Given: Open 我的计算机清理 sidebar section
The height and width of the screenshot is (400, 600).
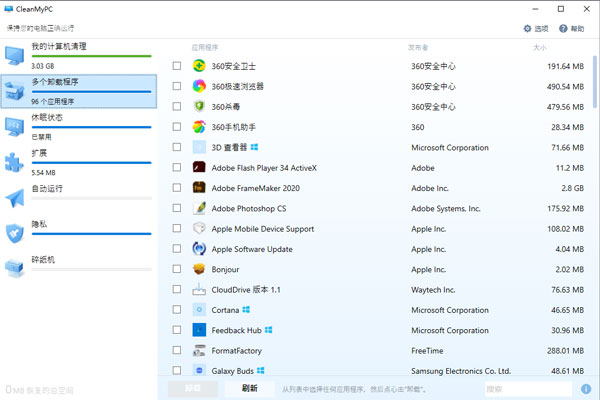Looking at the screenshot, I should [78, 56].
